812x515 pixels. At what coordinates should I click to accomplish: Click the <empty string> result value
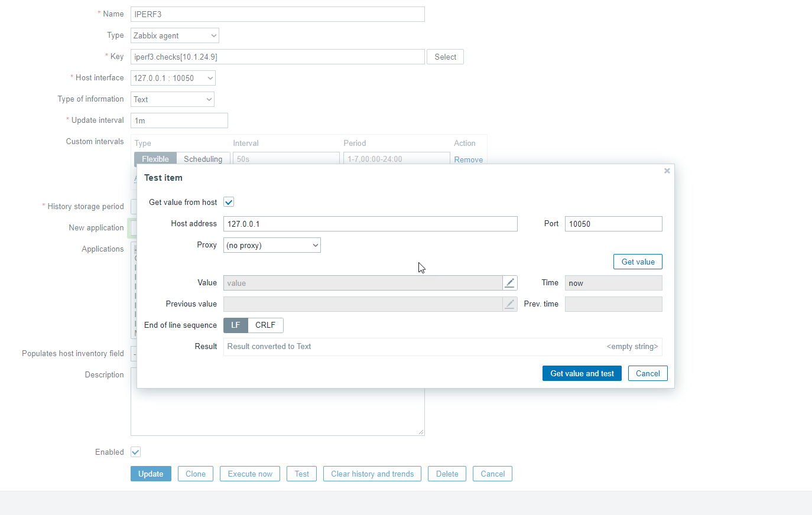632,347
